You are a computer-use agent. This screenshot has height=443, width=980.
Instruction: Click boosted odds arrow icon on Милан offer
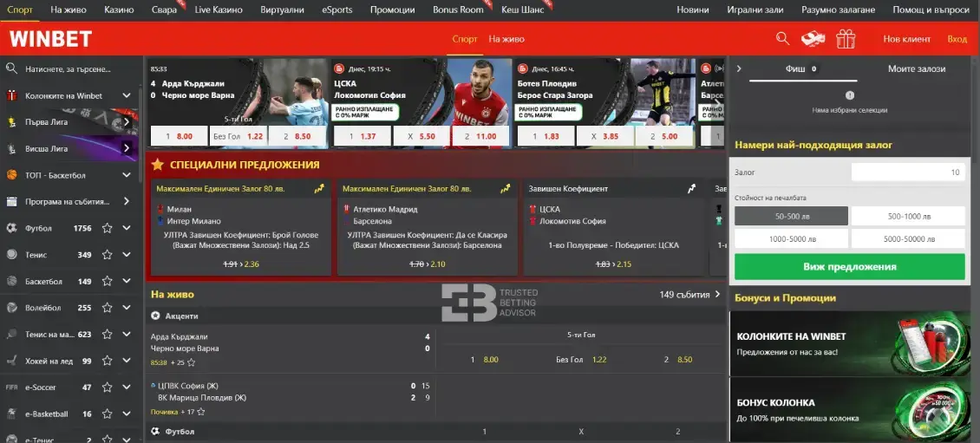coord(319,189)
